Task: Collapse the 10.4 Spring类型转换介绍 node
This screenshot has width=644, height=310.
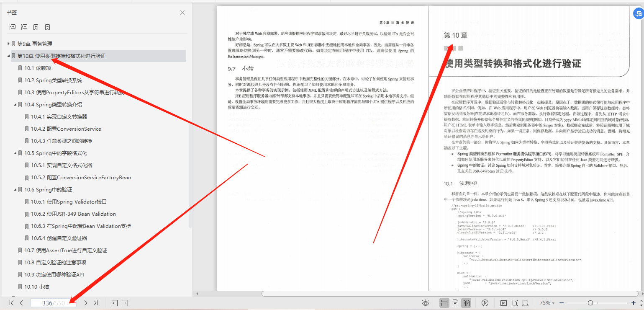Action: 15,104
